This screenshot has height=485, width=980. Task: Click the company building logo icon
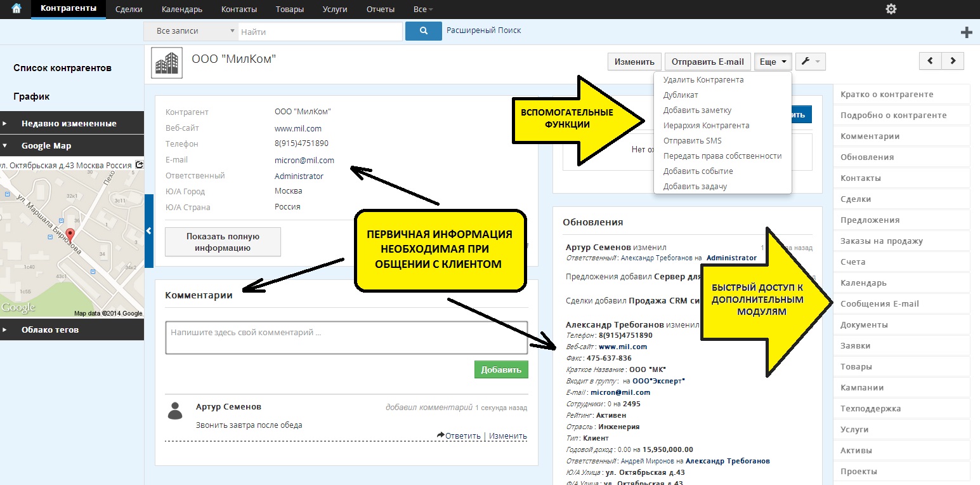(x=167, y=63)
